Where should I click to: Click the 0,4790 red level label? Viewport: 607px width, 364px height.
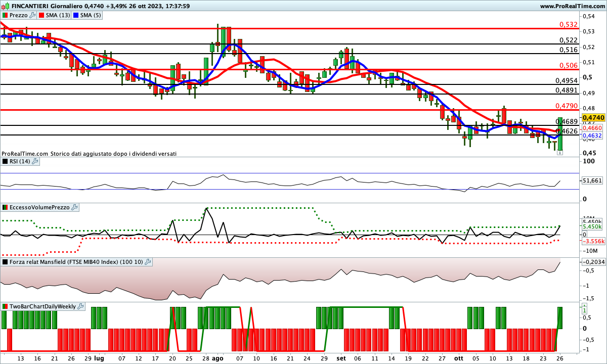[x=567, y=106]
